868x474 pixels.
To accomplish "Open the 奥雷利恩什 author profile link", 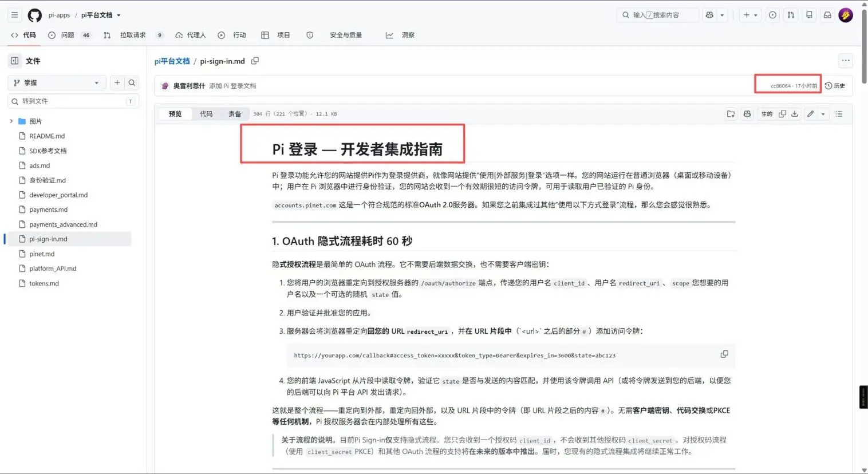I will click(189, 86).
